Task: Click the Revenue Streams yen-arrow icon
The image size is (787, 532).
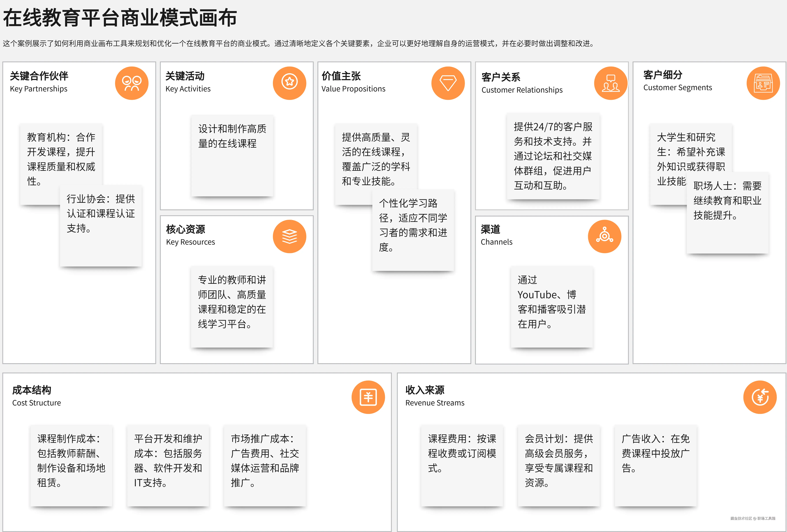Action: (x=760, y=397)
